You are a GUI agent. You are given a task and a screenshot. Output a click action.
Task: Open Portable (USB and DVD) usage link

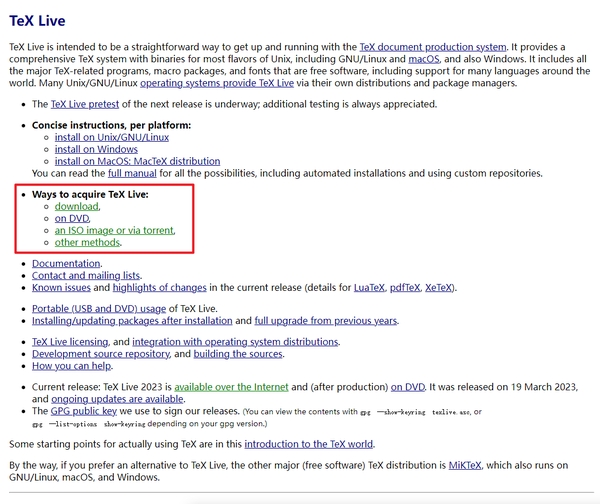click(99, 308)
